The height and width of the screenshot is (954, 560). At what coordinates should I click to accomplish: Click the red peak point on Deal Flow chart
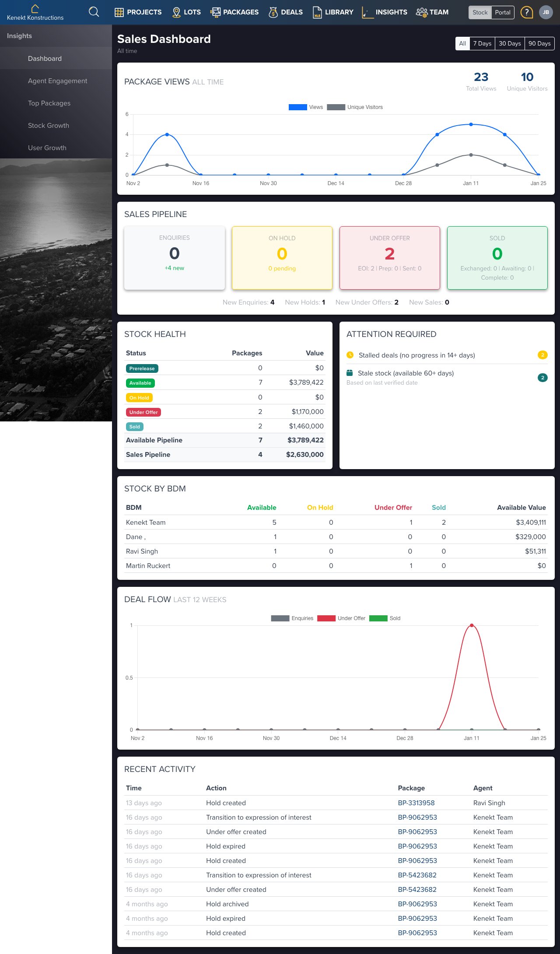click(x=472, y=625)
